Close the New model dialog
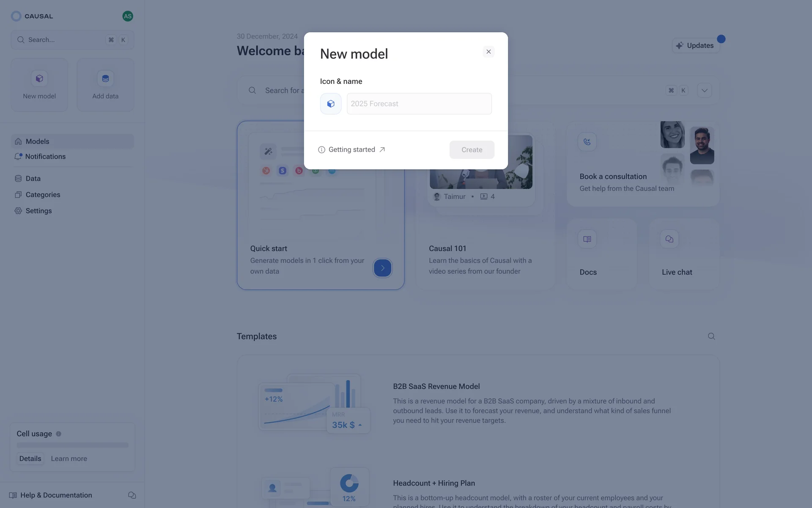The image size is (812, 508). pyautogui.click(x=488, y=52)
